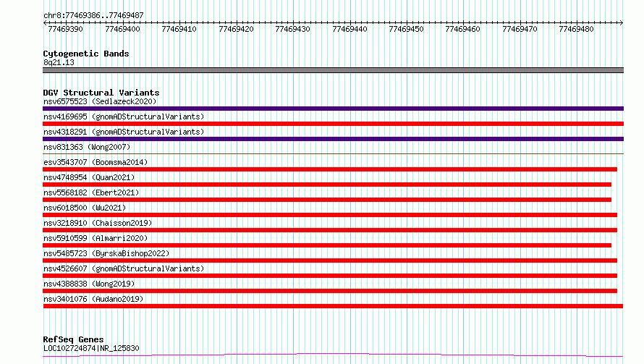Click the nsv5910599 (Almarri2020) label

tap(96, 238)
